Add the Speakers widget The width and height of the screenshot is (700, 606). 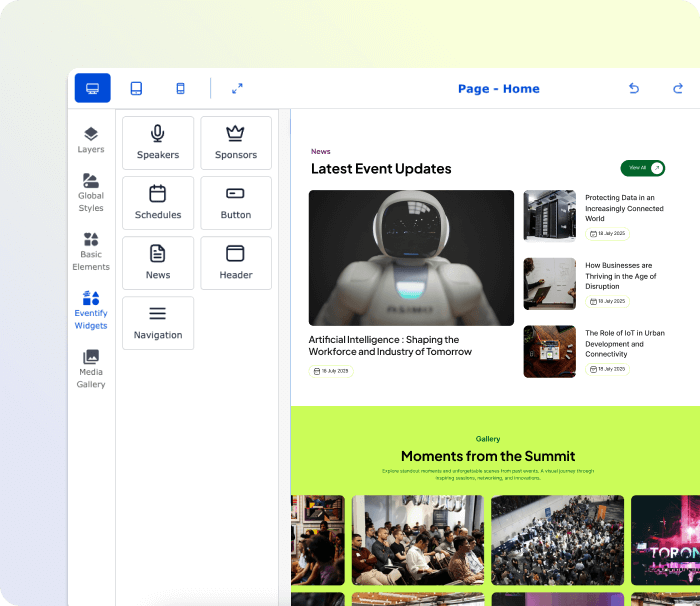tap(158, 143)
